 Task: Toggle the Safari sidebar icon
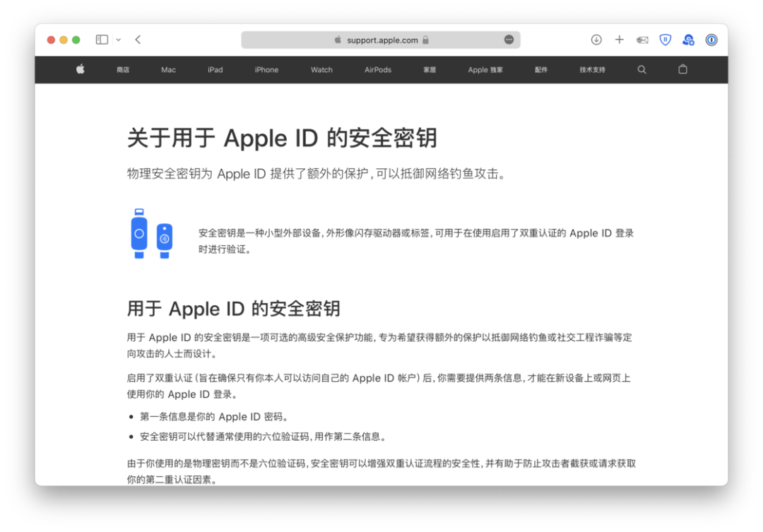(102, 40)
